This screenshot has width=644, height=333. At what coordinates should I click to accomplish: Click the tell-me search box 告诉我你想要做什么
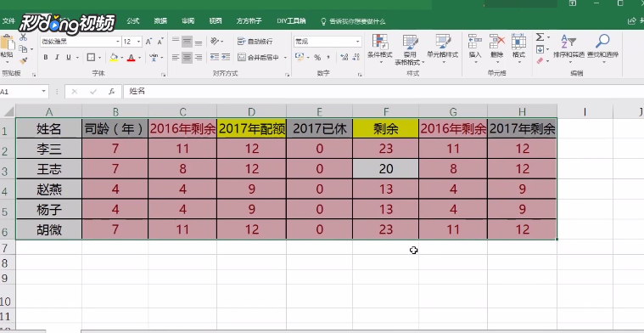pyautogui.click(x=353, y=21)
